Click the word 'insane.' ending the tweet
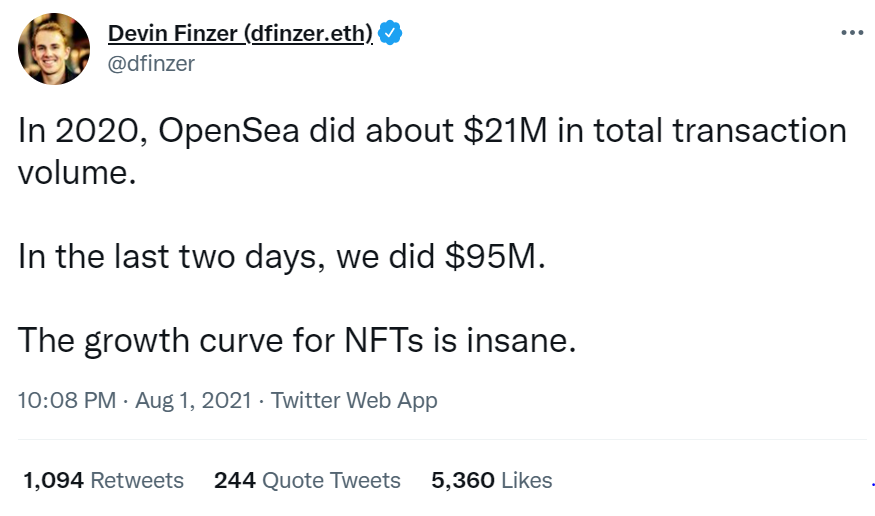The image size is (875, 516). pos(521,340)
